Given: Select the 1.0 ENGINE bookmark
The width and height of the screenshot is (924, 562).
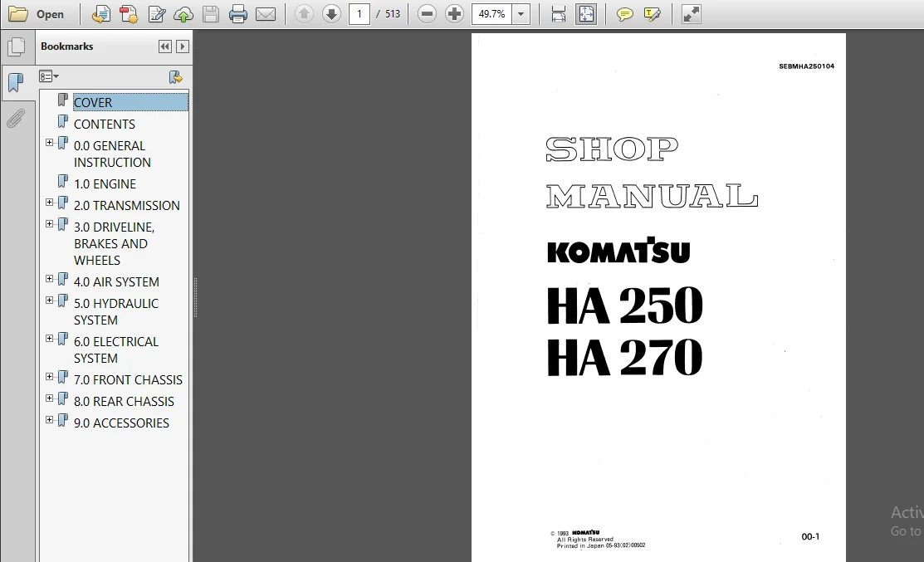Looking at the screenshot, I should coord(105,183).
